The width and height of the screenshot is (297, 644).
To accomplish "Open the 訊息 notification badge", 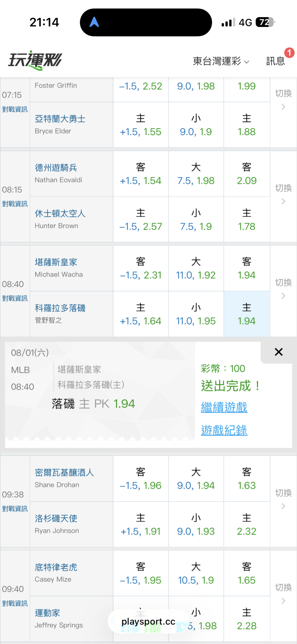I will [x=289, y=53].
